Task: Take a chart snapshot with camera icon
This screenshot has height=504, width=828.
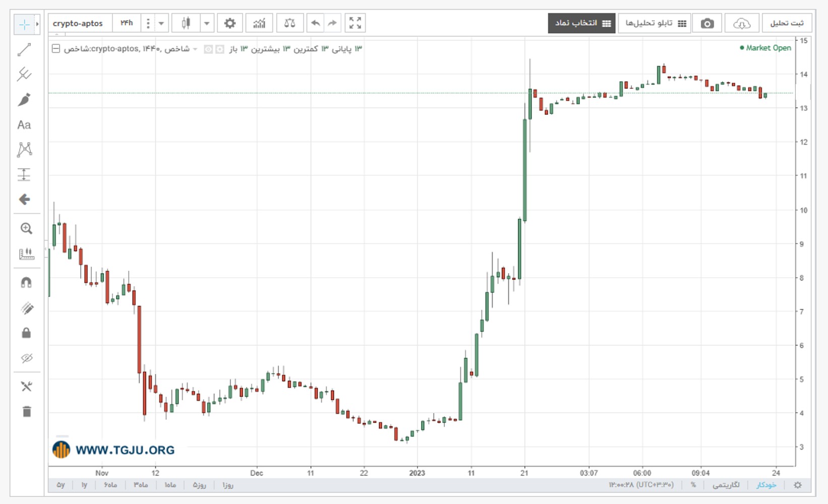Action: click(x=707, y=23)
